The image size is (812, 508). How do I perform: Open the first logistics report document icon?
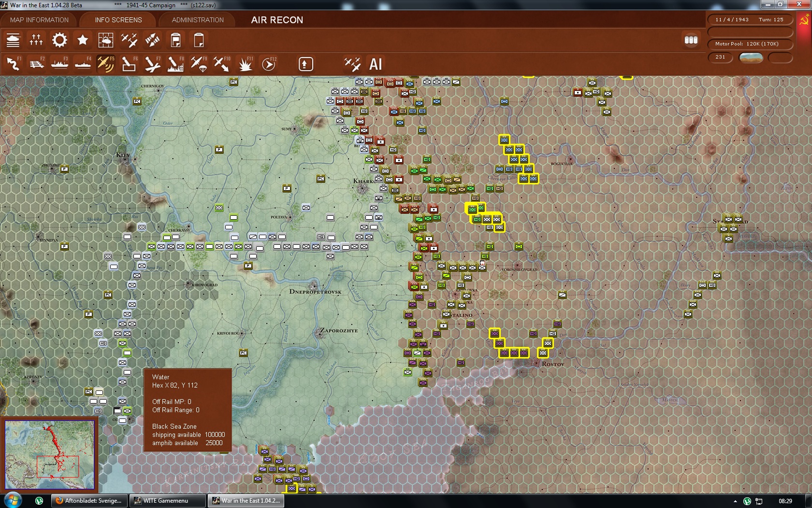[175, 40]
